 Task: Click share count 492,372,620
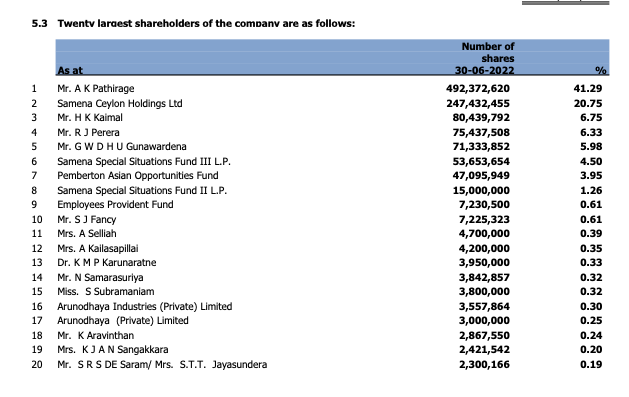click(x=478, y=89)
